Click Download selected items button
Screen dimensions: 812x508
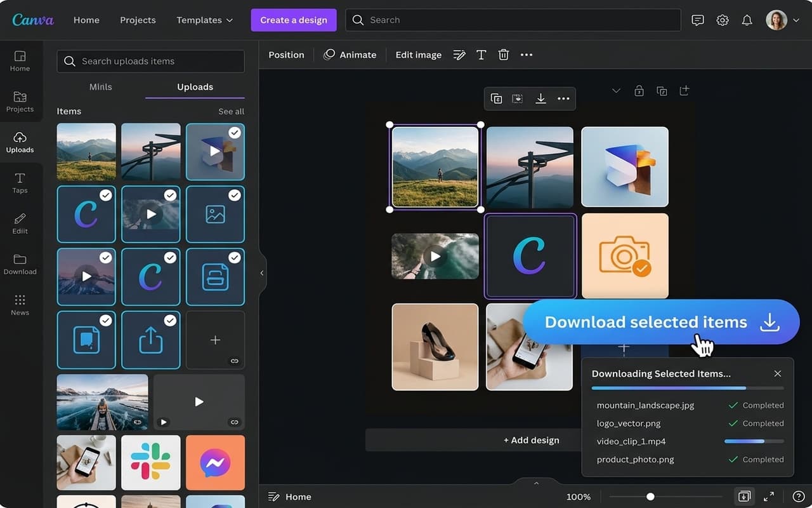(661, 322)
